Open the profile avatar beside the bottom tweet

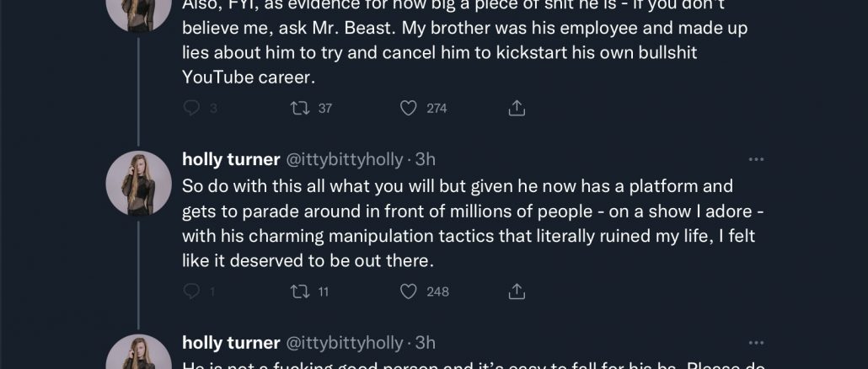tap(139, 356)
